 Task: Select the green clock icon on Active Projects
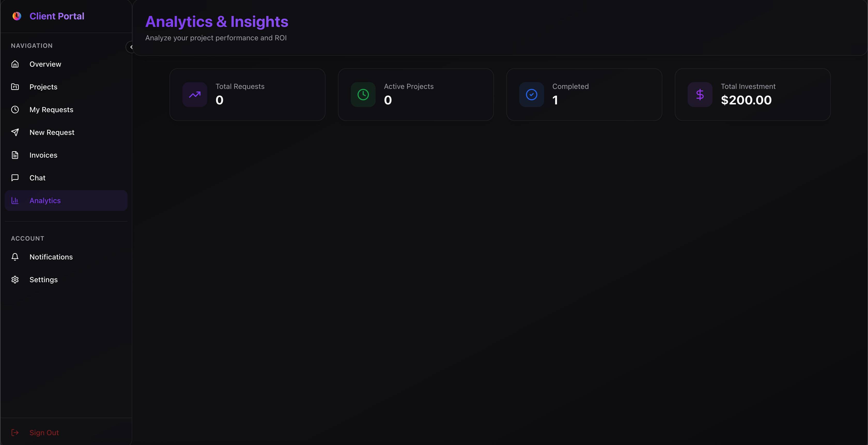tap(363, 94)
